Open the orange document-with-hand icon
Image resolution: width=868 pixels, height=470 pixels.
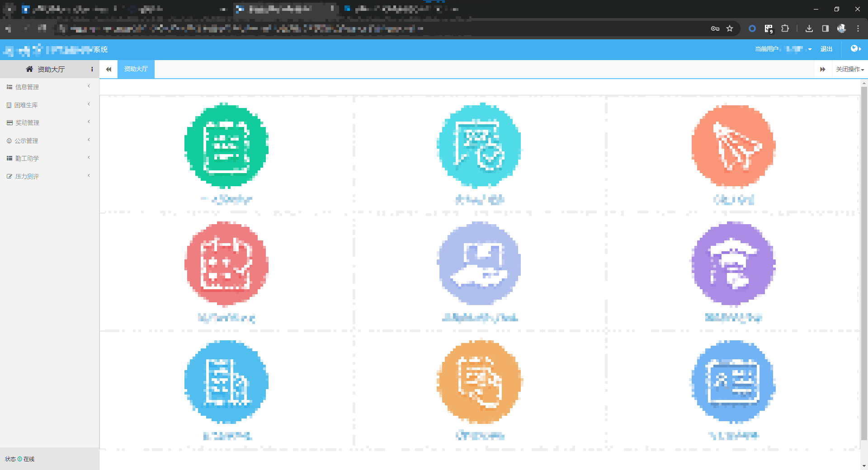pyautogui.click(x=479, y=382)
